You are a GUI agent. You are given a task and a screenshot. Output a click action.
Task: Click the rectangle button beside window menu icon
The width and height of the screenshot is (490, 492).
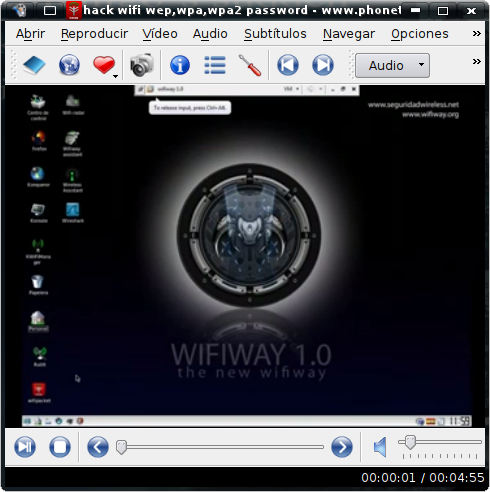tap(50, 11)
